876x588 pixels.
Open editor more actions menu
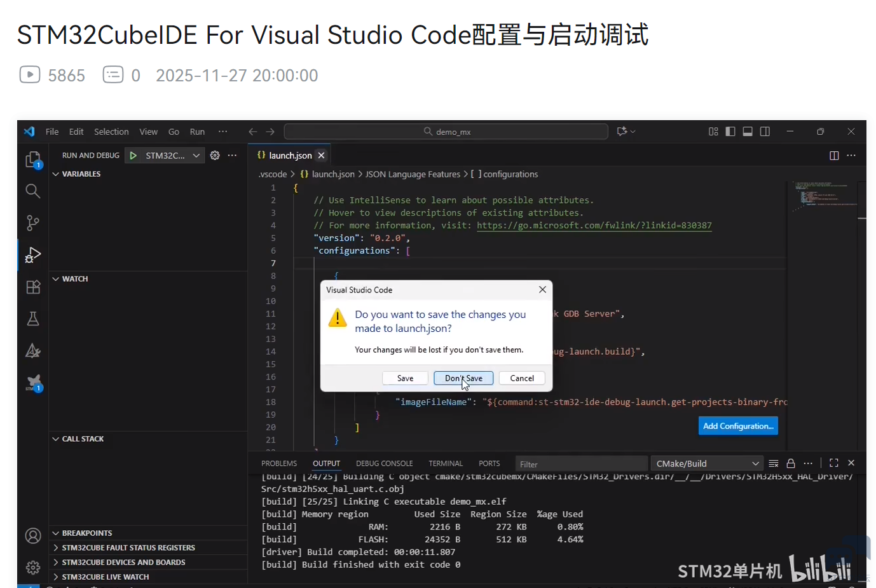851,156
